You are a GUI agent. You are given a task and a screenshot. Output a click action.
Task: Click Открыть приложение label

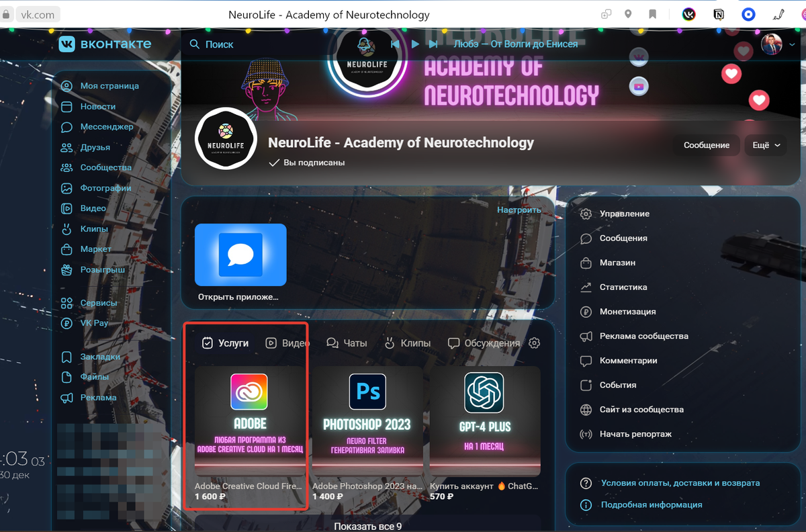point(238,296)
